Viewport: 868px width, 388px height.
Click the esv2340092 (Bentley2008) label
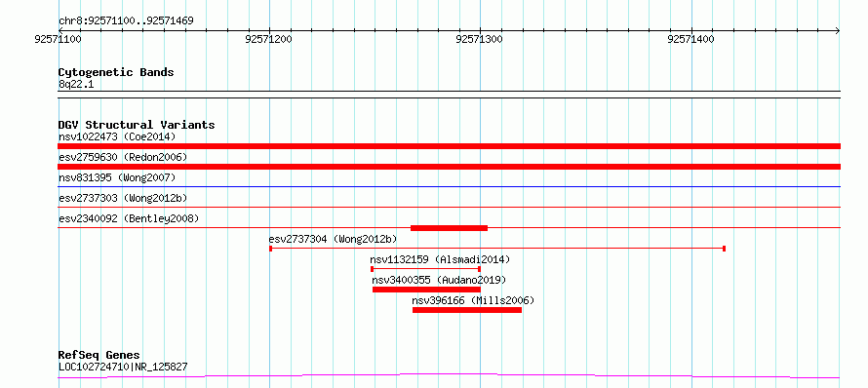129,218
